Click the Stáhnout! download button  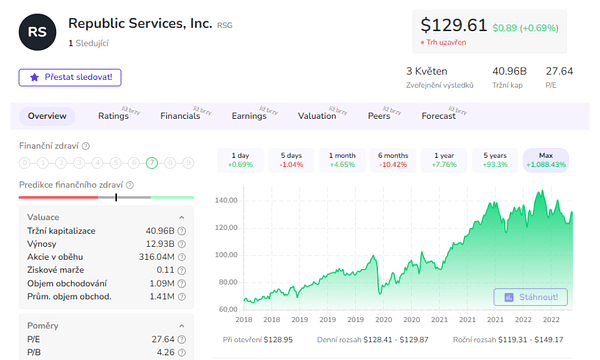531,297
